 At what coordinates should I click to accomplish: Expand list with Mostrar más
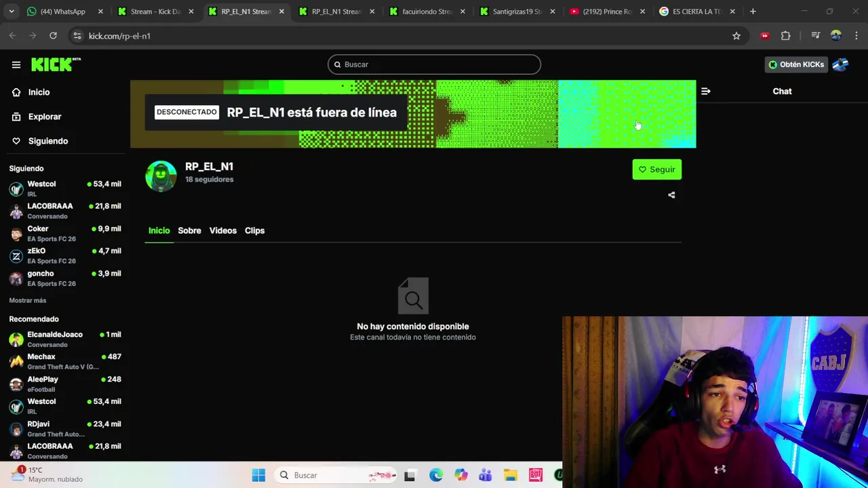coord(28,300)
